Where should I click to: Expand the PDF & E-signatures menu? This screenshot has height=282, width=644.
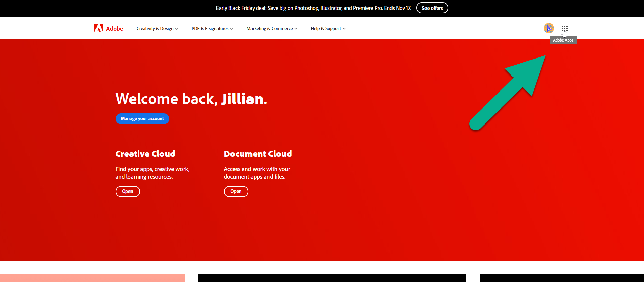click(212, 28)
